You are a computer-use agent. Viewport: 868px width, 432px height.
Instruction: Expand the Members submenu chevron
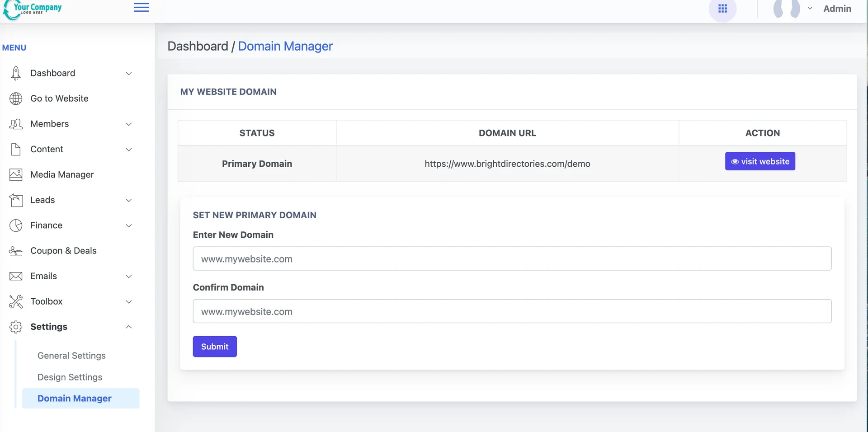[x=129, y=124]
